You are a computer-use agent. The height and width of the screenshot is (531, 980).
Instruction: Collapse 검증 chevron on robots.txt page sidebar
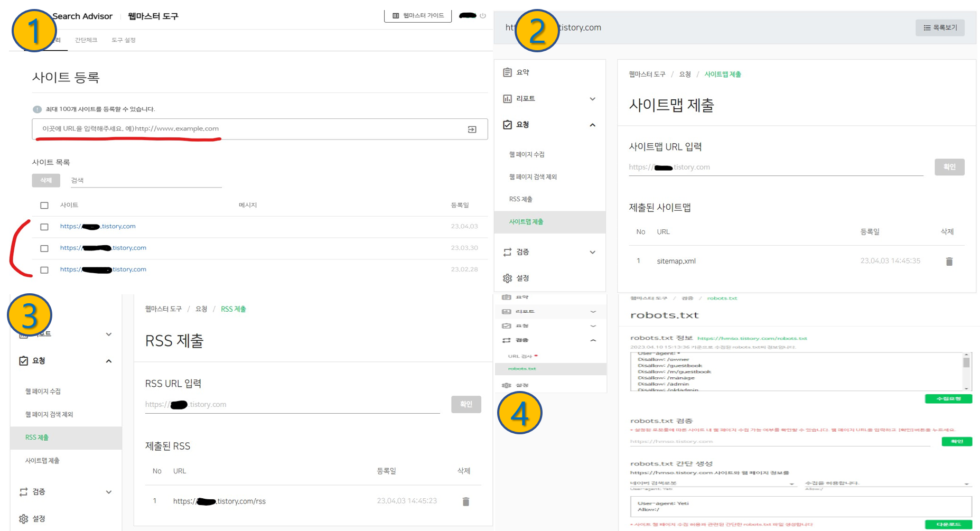click(x=593, y=340)
